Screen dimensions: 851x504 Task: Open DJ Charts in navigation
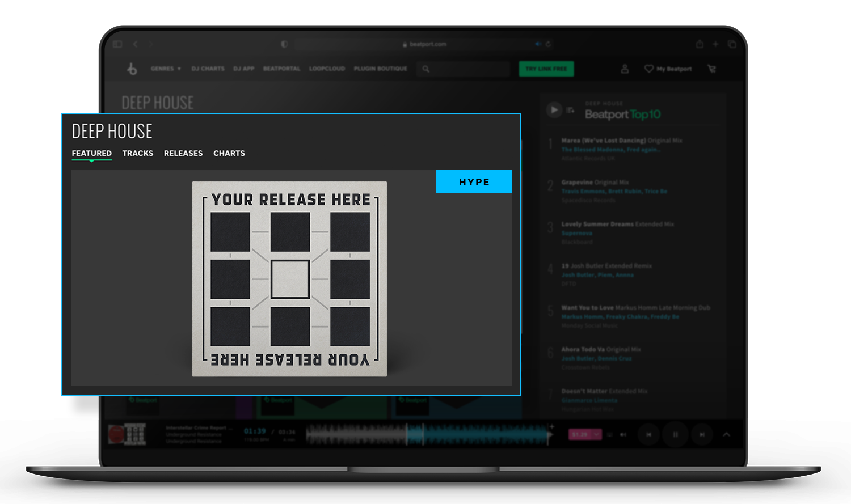point(208,69)
